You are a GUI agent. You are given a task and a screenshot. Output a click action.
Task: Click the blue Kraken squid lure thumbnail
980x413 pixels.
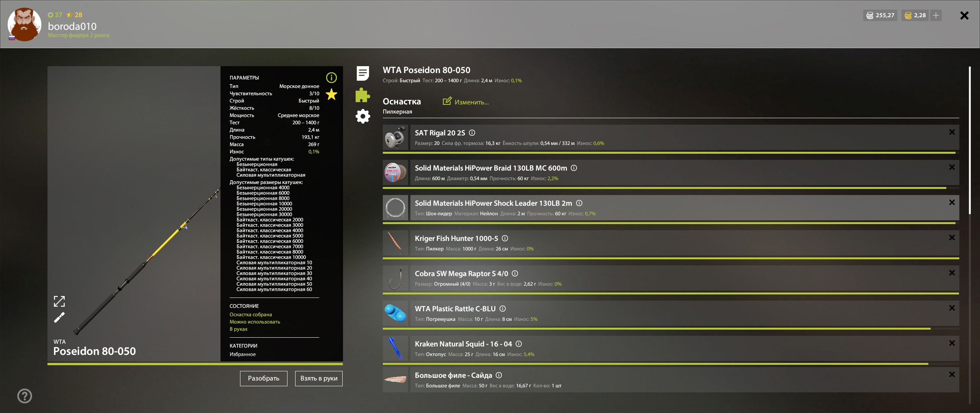395,348
